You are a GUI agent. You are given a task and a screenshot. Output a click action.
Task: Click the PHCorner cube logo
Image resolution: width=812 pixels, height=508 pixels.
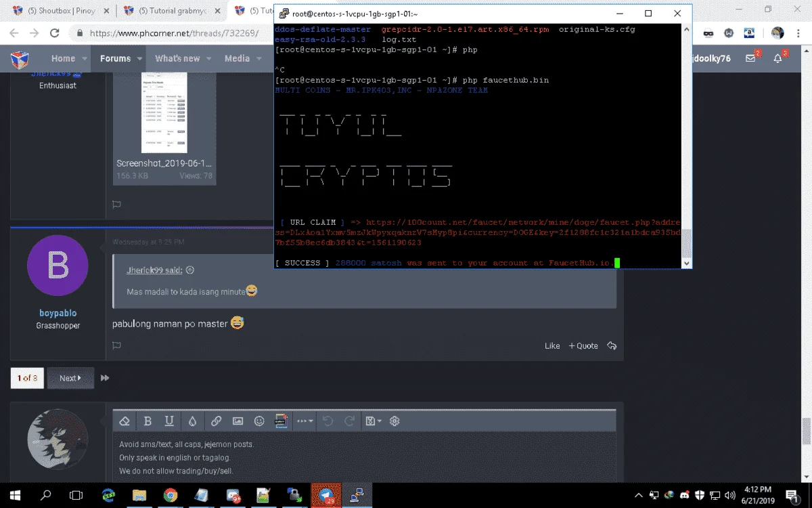20,59
